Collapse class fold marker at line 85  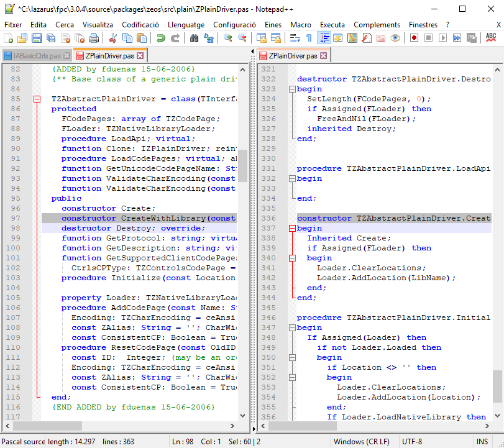click(x=37, y=99)
